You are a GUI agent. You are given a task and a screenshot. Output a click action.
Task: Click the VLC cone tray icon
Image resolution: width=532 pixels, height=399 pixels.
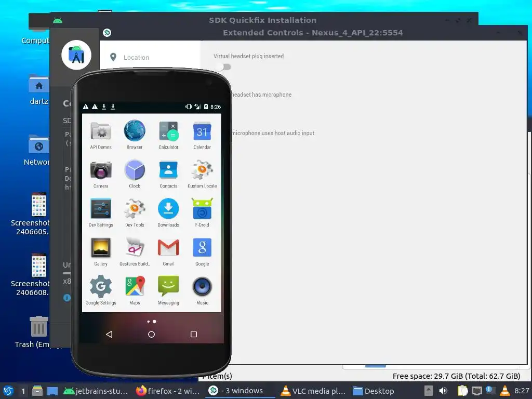point(504,391)
